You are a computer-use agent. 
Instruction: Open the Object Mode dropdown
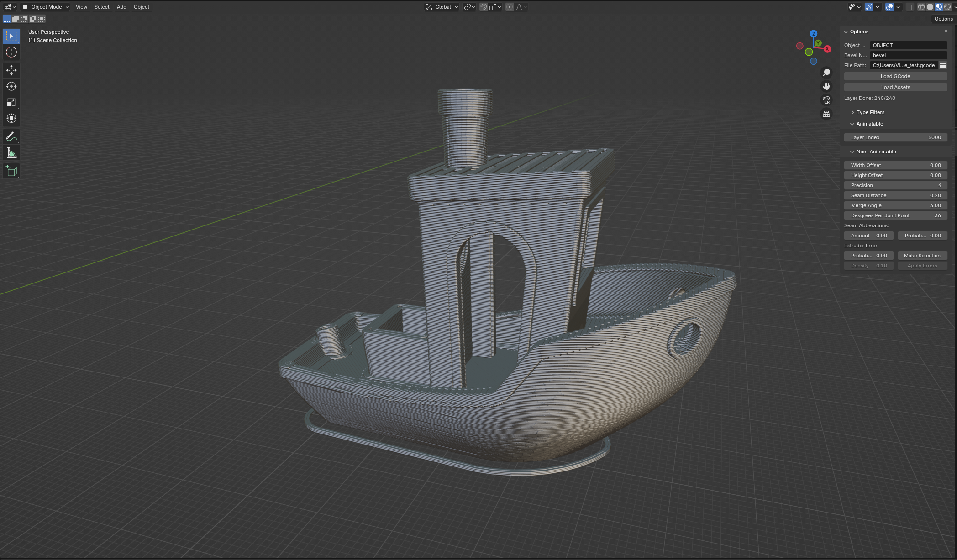(x=46, y=7)
